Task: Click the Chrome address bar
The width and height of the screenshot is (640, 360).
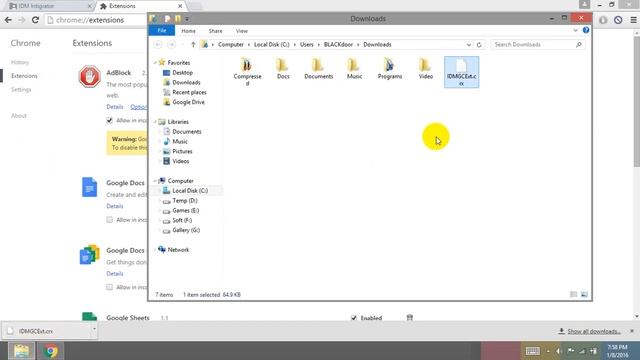Action: pos(96,20)
